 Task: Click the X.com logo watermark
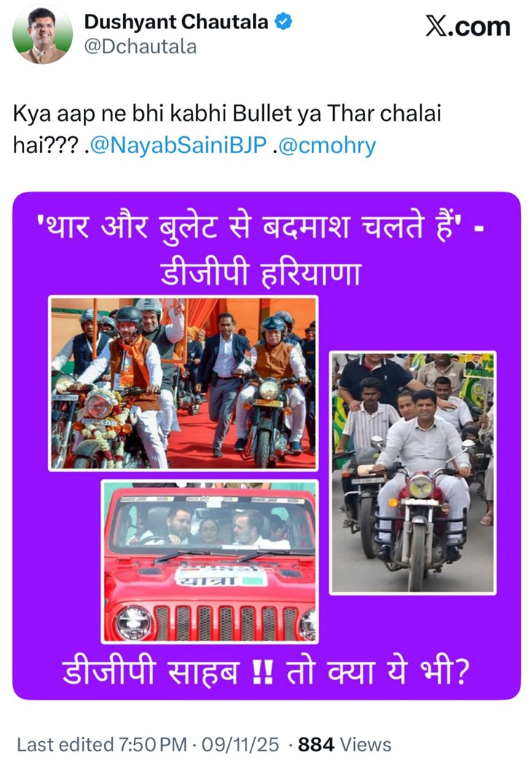pos(468,27)
